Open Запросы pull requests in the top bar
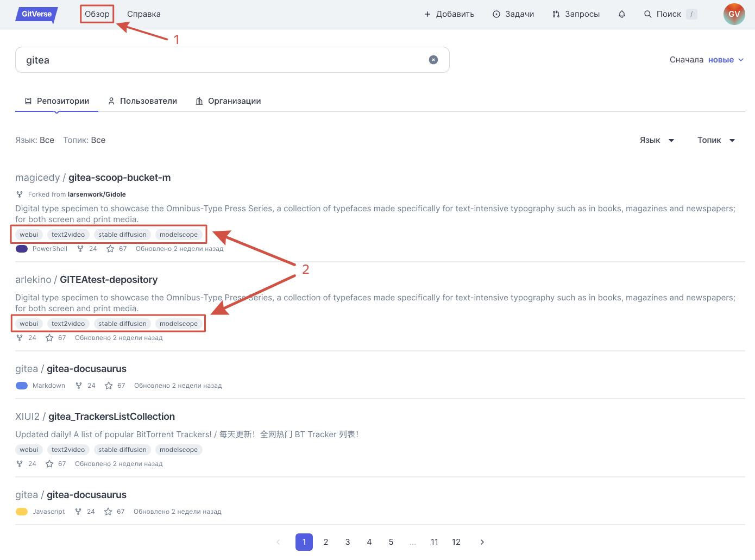This screenshot has width=755, height=560. [576, 14]
